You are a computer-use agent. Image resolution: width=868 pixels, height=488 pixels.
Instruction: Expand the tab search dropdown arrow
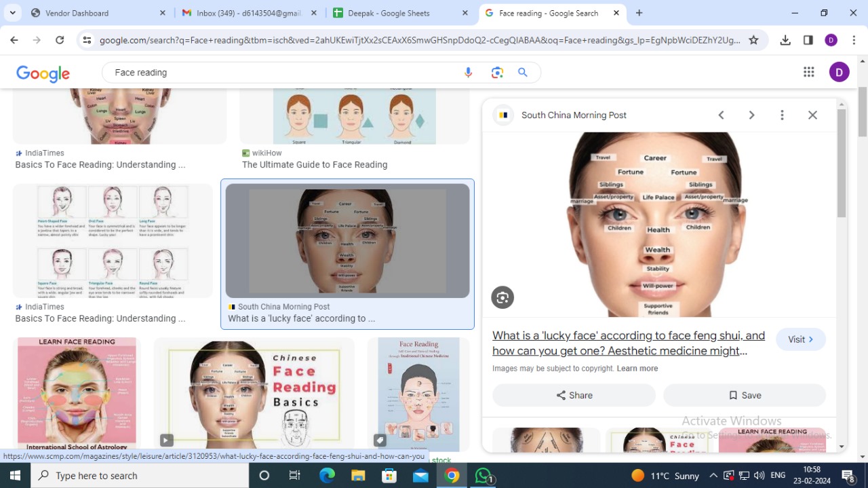[12, 13]
